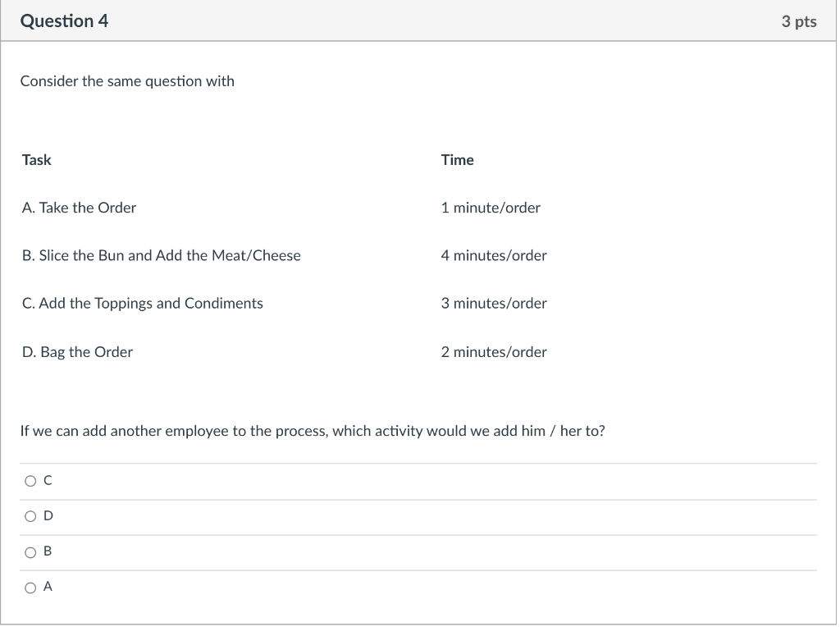
Task: Click the Question 4 heading
Action: point(64,21)
